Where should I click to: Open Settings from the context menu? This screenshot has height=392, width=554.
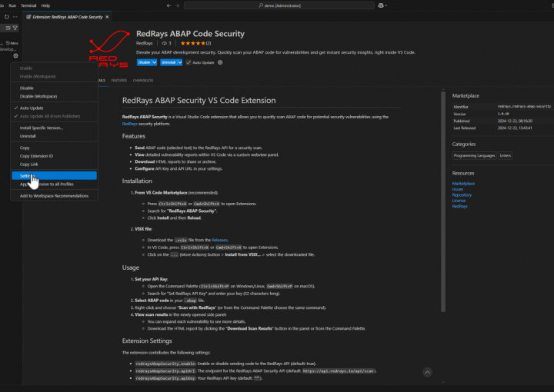pos(54,176)
